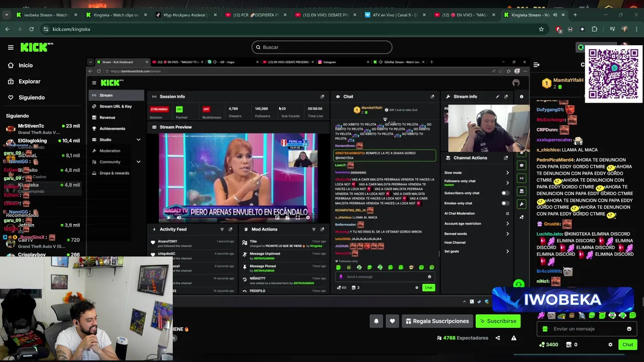Report the stream with the warning triangle icon
Screen dimensions: 644x362
pos(514,338)
